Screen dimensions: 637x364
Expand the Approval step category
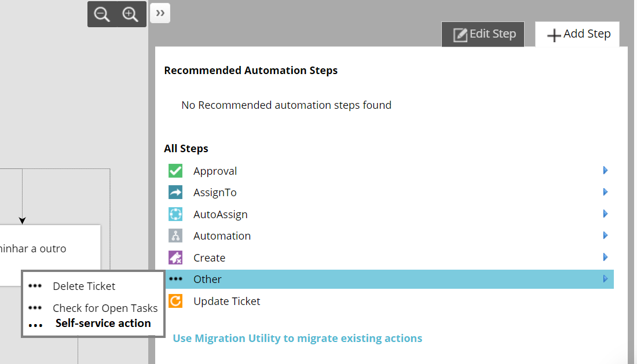[x=606, y=171]
